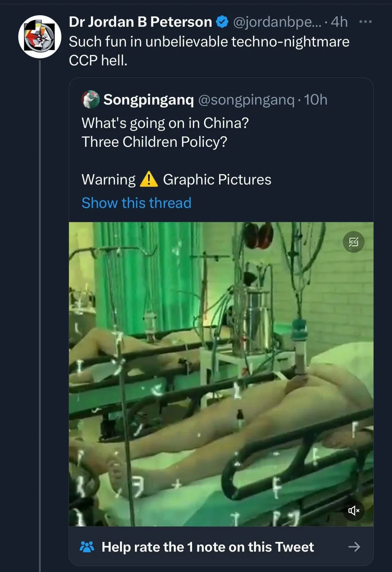Click the "Such fun in unbelievable techno-nightmare" tweet text
This screenshot has height=572, width=392.
point(209,42)
